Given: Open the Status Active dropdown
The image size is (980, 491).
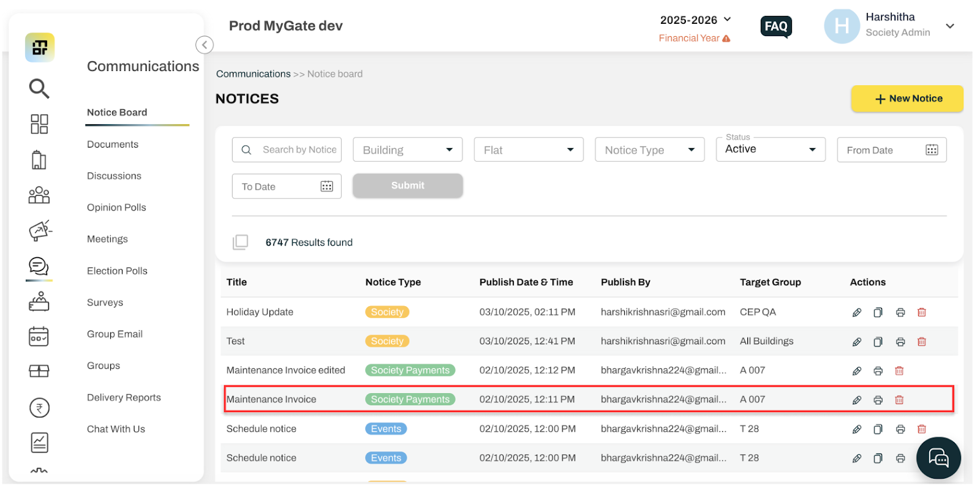Looking at the screenshot, I should tap(771, 149).
